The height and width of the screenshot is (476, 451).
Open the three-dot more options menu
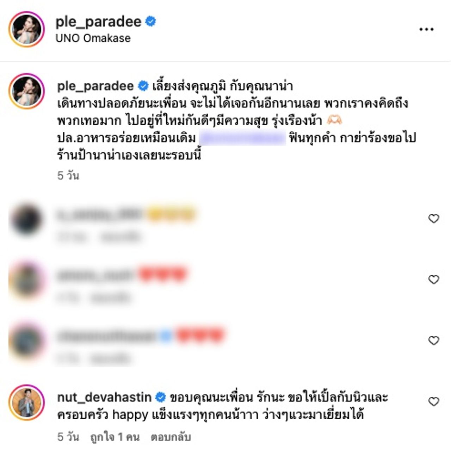426,30
